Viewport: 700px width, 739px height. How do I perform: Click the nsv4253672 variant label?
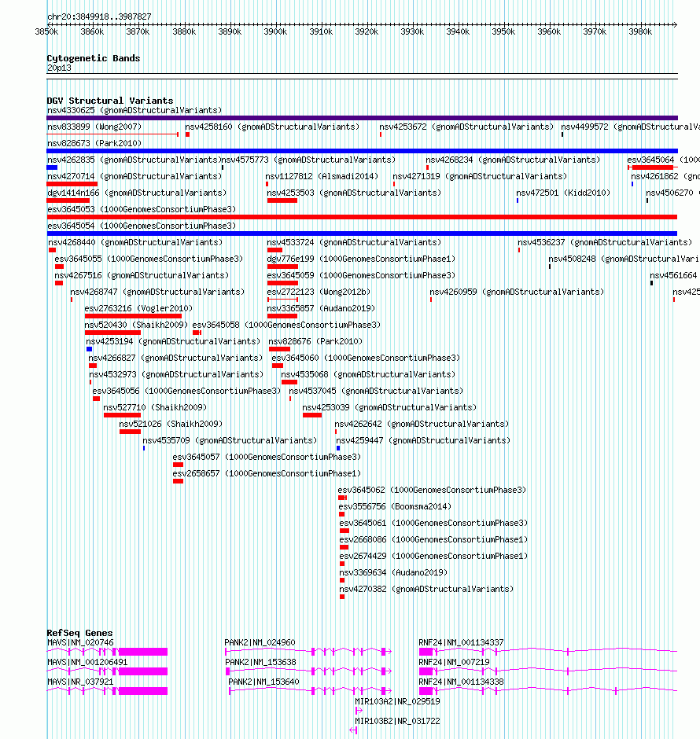[466, 127]
